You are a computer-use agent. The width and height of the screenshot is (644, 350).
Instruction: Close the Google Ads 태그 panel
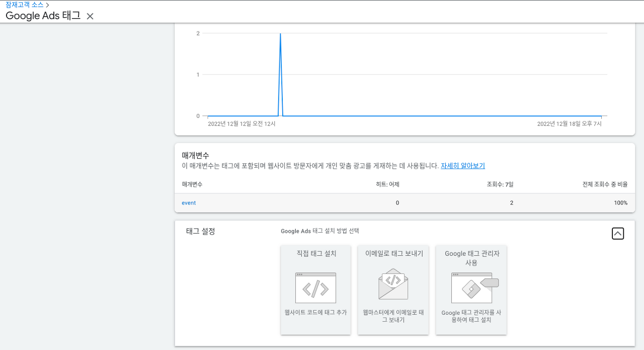pos(90,16)
